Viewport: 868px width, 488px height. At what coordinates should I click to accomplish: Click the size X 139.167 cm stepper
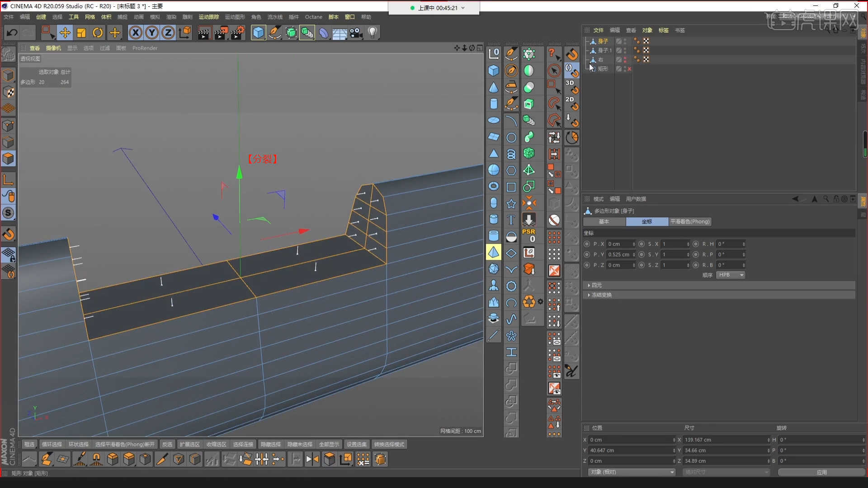[x=769, y=440]
